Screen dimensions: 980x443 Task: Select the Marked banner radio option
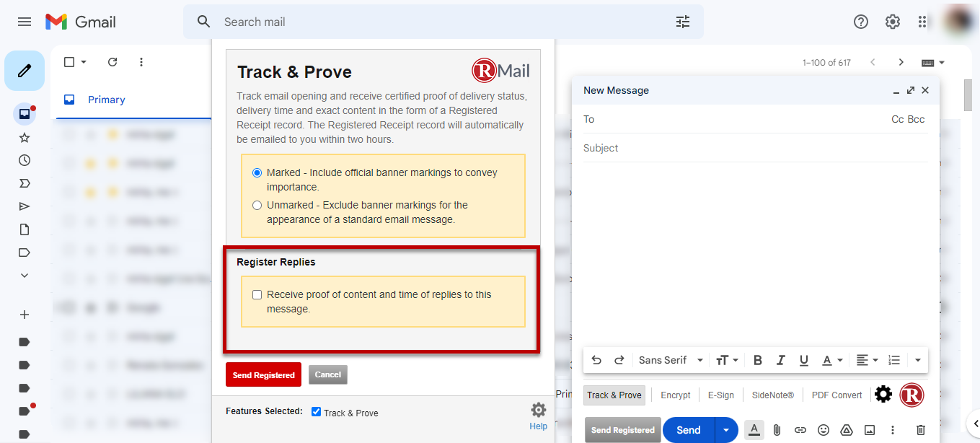[257, 173]
